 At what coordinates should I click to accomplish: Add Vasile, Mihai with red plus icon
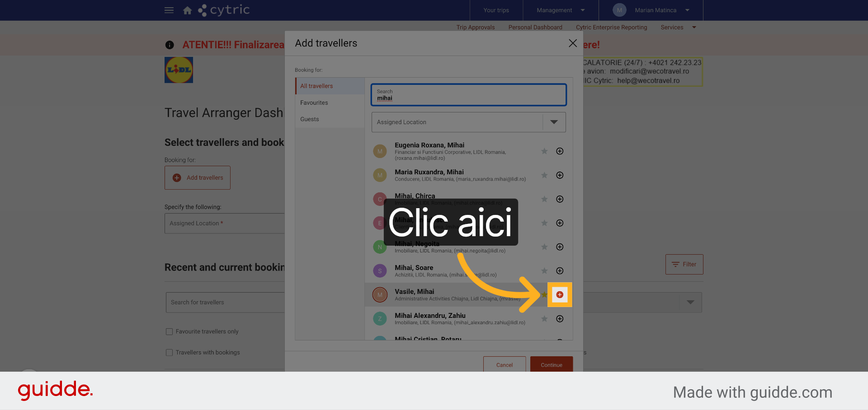tap(560, 295)
